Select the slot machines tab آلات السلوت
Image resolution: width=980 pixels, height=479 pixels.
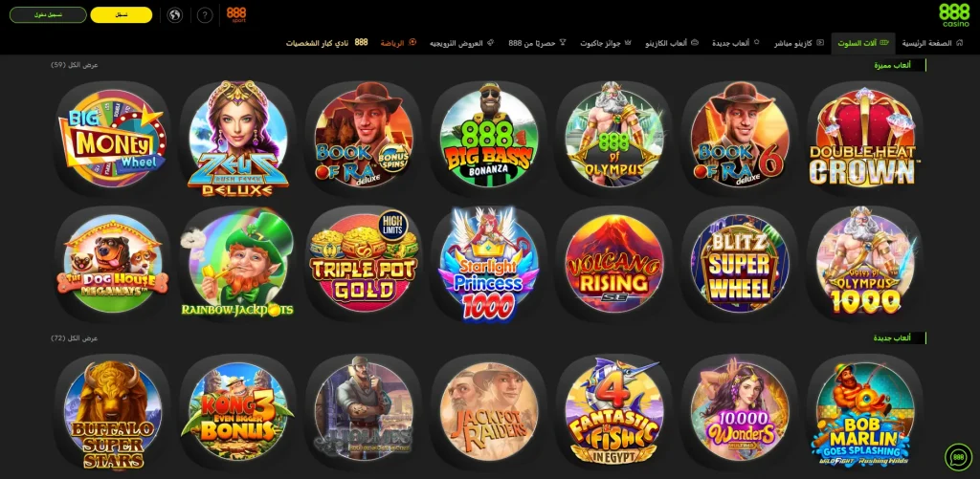(863, 43)
